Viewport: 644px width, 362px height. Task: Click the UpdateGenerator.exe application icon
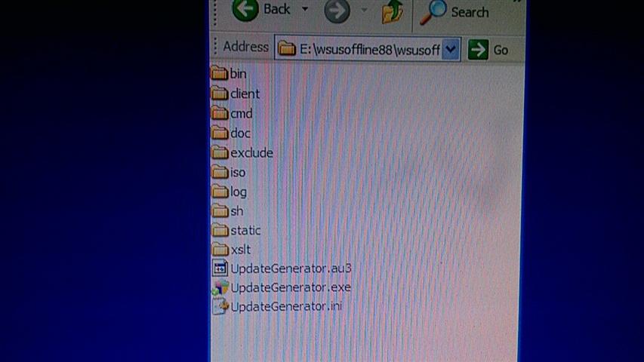(220, 287)
